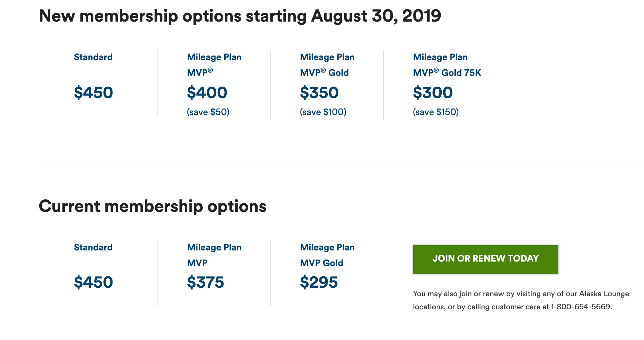Select the new Mileage Plan MVP $400 price

[207, 93]
